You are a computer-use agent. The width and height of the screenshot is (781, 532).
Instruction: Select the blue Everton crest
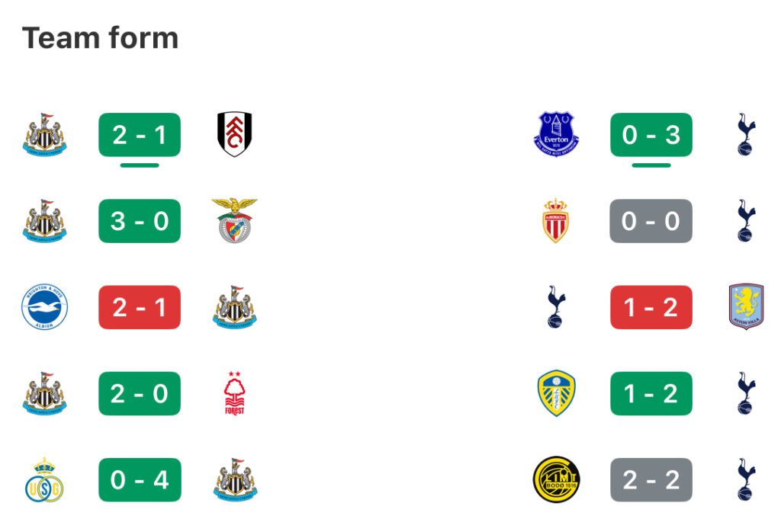tap(556, 135)
